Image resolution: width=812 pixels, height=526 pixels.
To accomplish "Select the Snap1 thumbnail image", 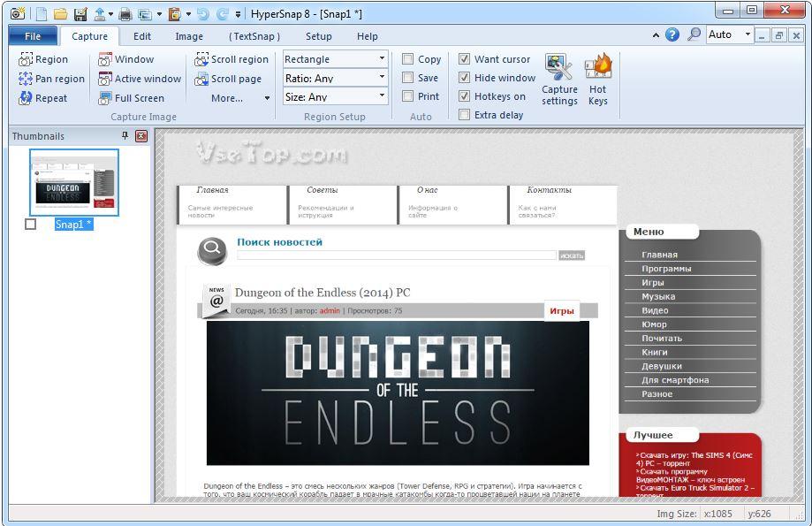I will tap(74, 182).
